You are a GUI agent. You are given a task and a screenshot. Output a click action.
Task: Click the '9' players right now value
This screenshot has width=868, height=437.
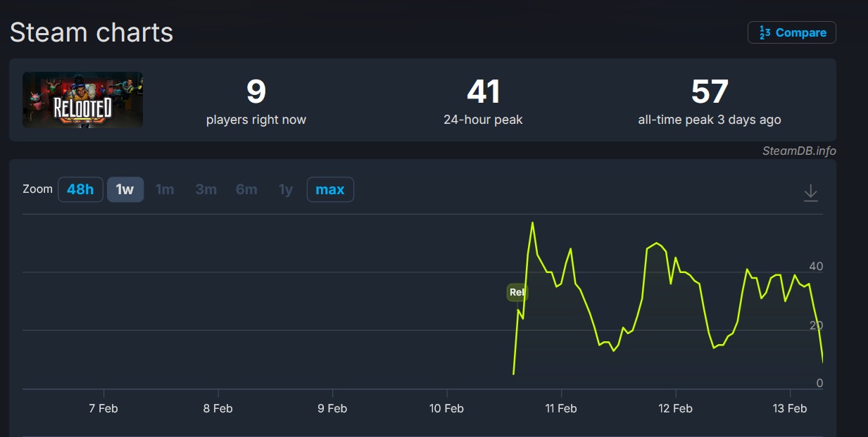coord(256,92)
